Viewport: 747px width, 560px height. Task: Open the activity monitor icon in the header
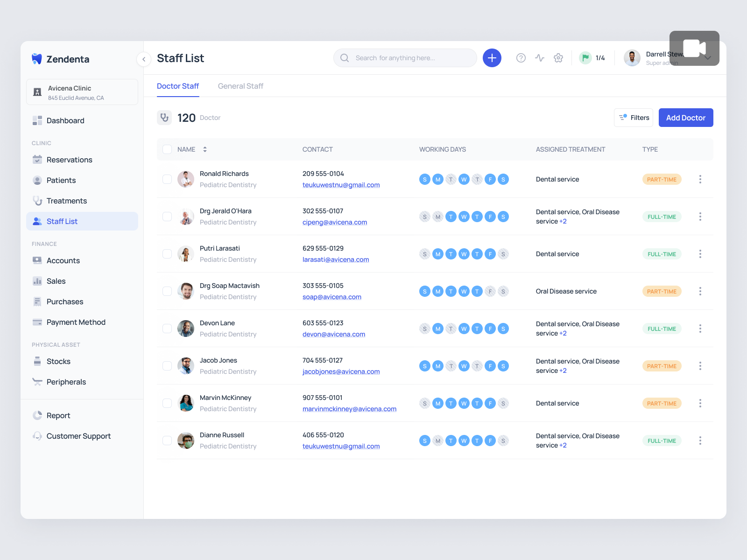click(539, 58)
